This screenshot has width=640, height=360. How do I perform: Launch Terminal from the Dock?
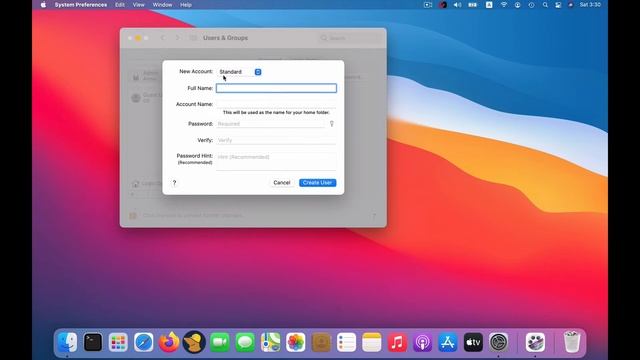pyautogui.click(x=93, y=342)
